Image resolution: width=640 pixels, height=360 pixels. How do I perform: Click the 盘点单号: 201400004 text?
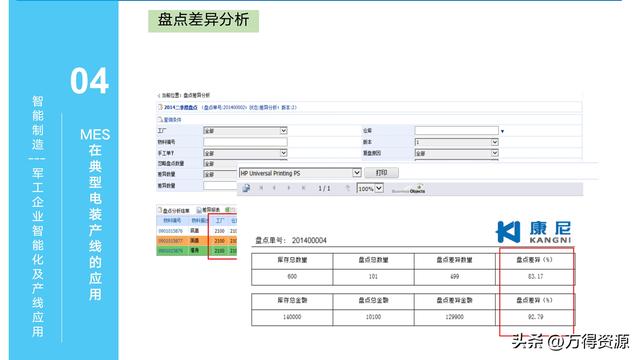pyautogui.click(x=291, y=240)
